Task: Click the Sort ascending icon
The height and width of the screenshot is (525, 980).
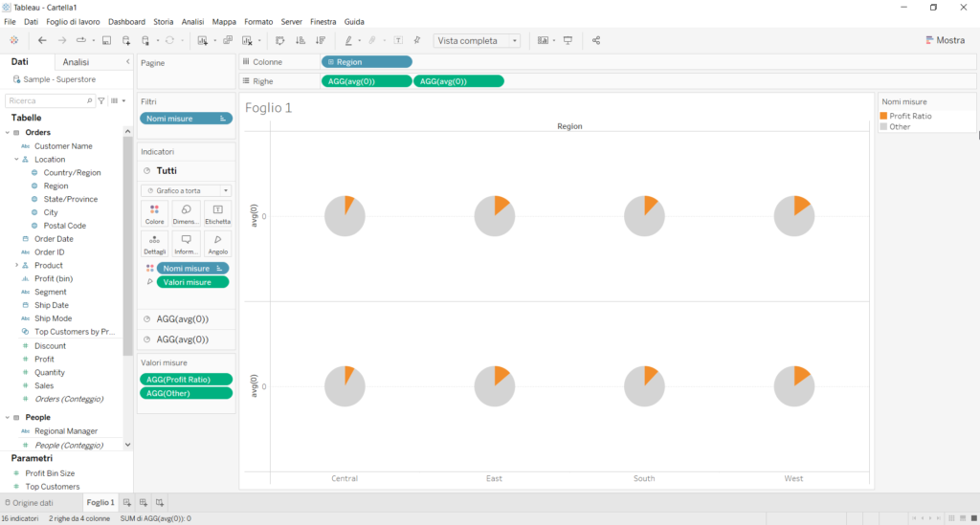Action: pyautogui.click(x=301, y=40)
